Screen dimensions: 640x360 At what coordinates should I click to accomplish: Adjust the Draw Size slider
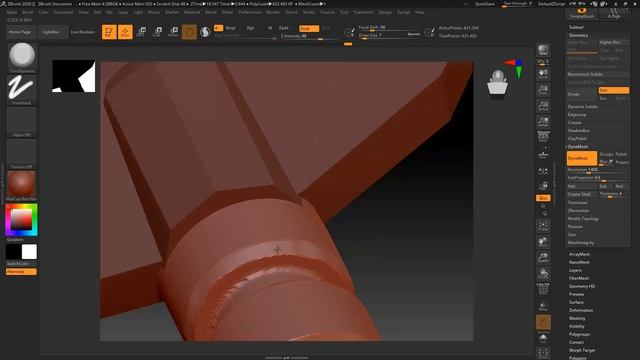[x=389, y=36]
